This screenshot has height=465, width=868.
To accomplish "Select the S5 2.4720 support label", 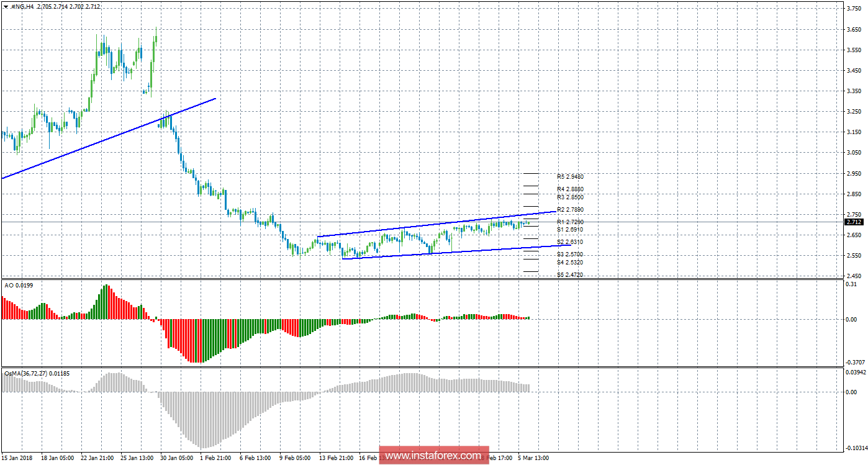I will click(570, 274).
